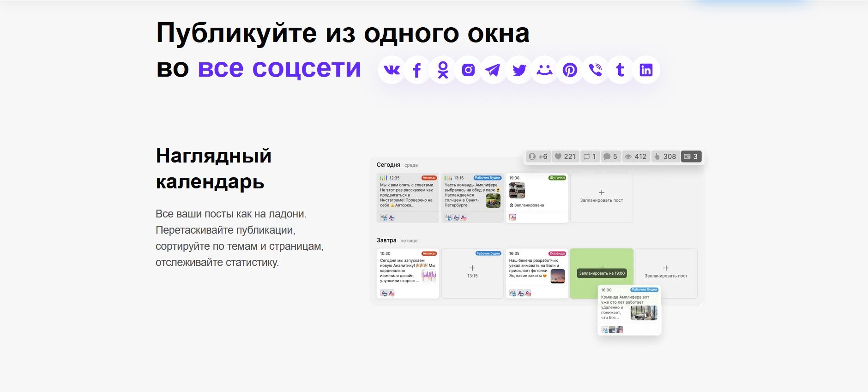
Task: Select the Facebook icon
Action: [417, 70]
